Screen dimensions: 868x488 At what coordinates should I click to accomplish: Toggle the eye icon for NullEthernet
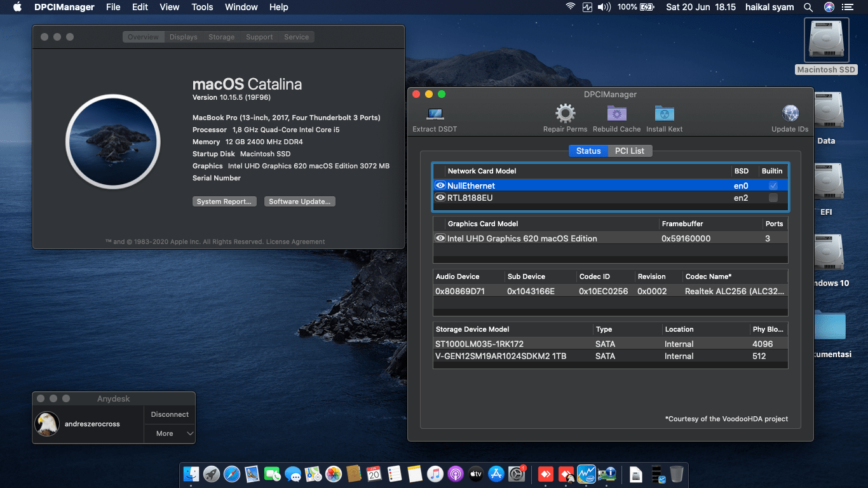pos(440,186)
